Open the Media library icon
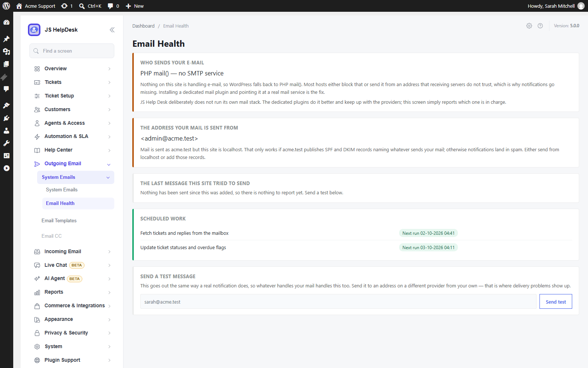This screenshot has width=588, height=368. click(x=6, y=52)
